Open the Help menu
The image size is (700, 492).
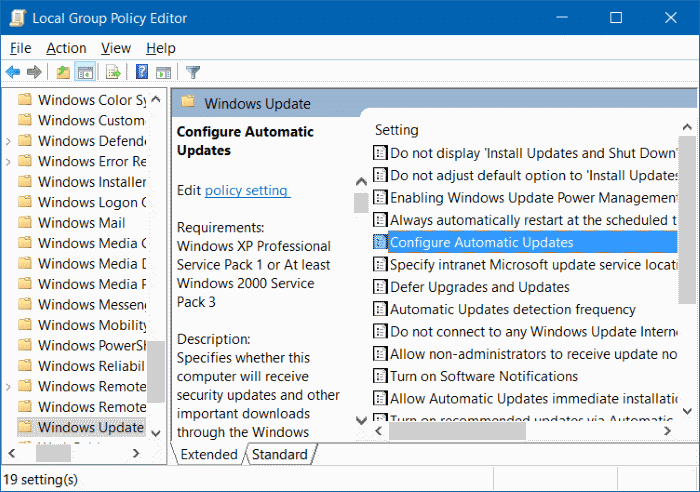(x=161, y=48)
